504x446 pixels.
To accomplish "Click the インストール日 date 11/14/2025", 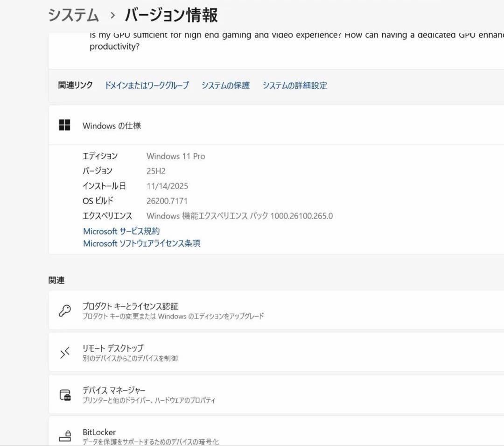I will pyautogui.click(x=168, y=186).
